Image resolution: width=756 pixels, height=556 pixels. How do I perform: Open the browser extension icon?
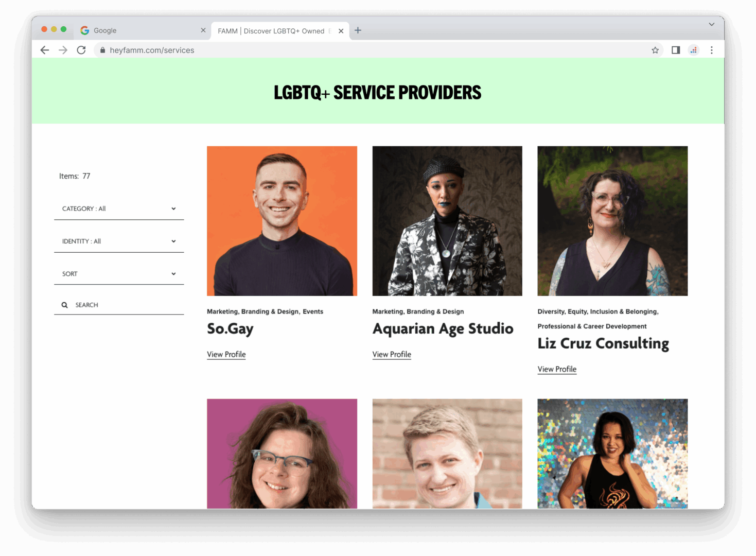[x=694, y=50]
